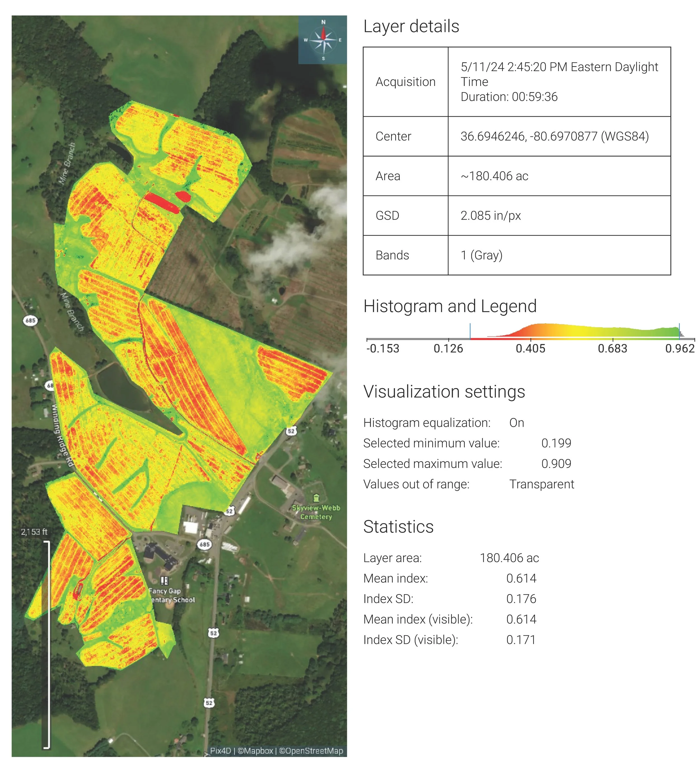Click the Selected minimum value 0.199
The image size is (700, 768).
coord(556,443)
